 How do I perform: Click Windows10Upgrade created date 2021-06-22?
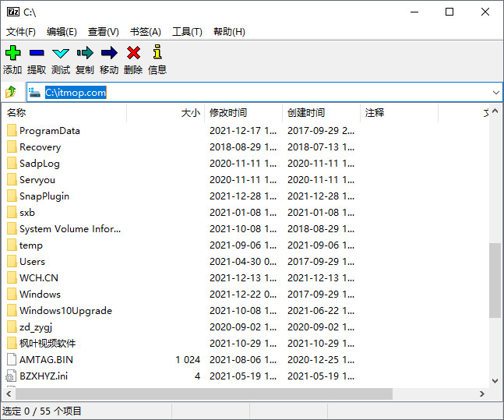[321, 311]
